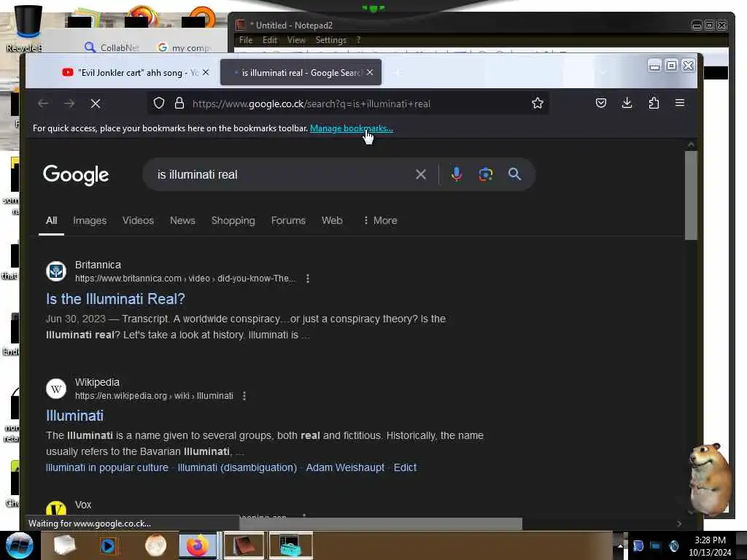Click Firefox icon in taskbar

(x=198, y=545)
